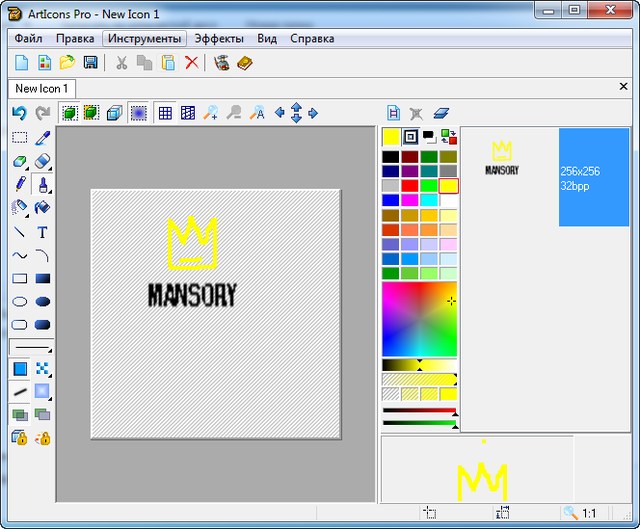The height and width of the screenshot is (529, 640).
Task: Select the filled ellipse tool
Action: pyautogui.click(x=43, y=302)
